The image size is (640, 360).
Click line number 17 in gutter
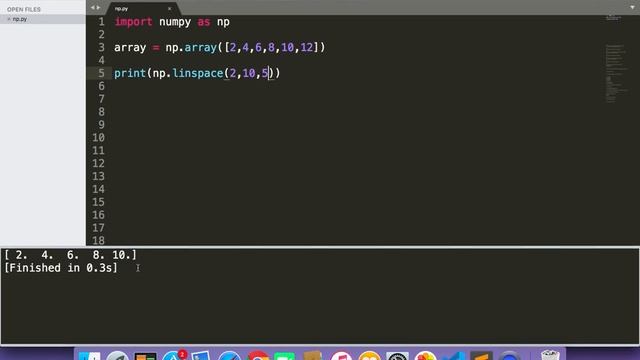click(98, 228)
